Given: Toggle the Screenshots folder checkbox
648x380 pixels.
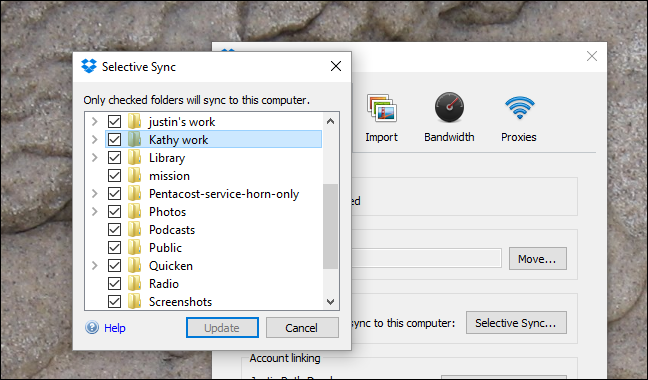Looking at the screenshot, I should [114, 301].
